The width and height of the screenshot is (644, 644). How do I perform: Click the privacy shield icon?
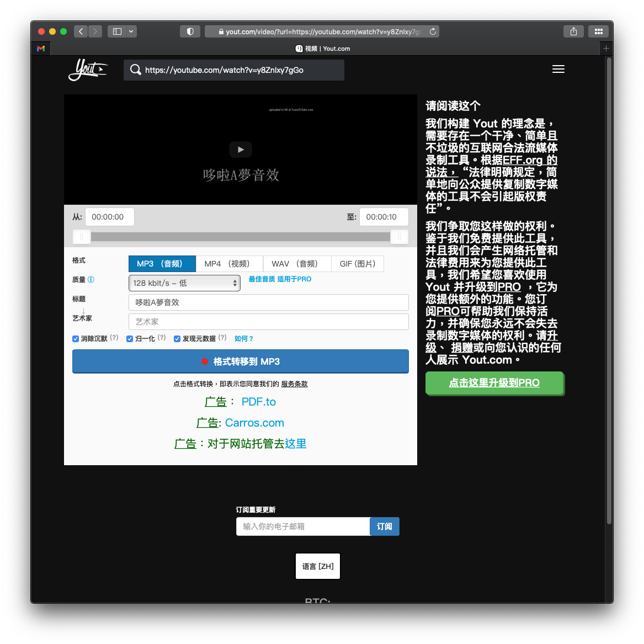[190, 31]
